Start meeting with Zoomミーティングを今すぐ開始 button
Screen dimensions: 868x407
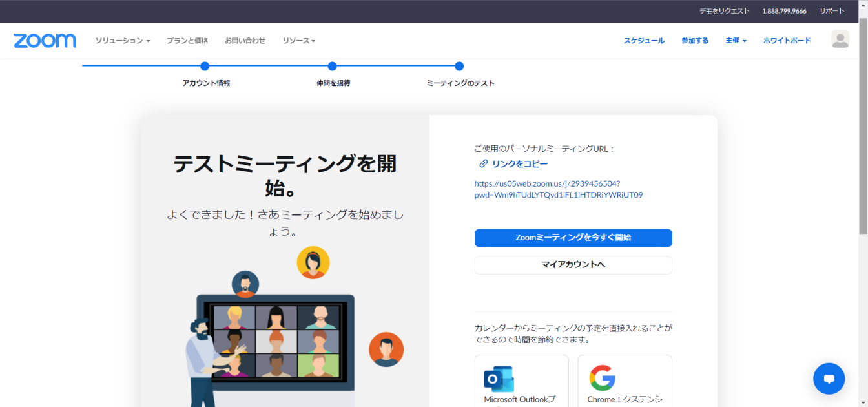pyautogui.click(x=573, y=238)
